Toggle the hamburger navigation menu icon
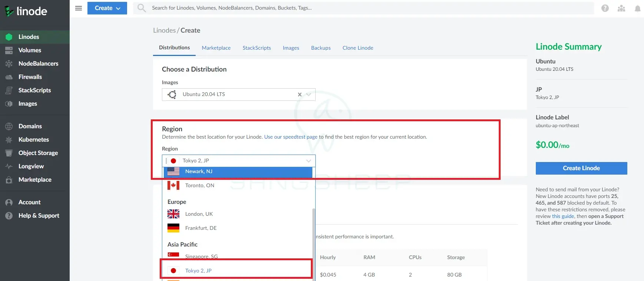Screen dimensions: 644x281 click(x=79, y=8)
